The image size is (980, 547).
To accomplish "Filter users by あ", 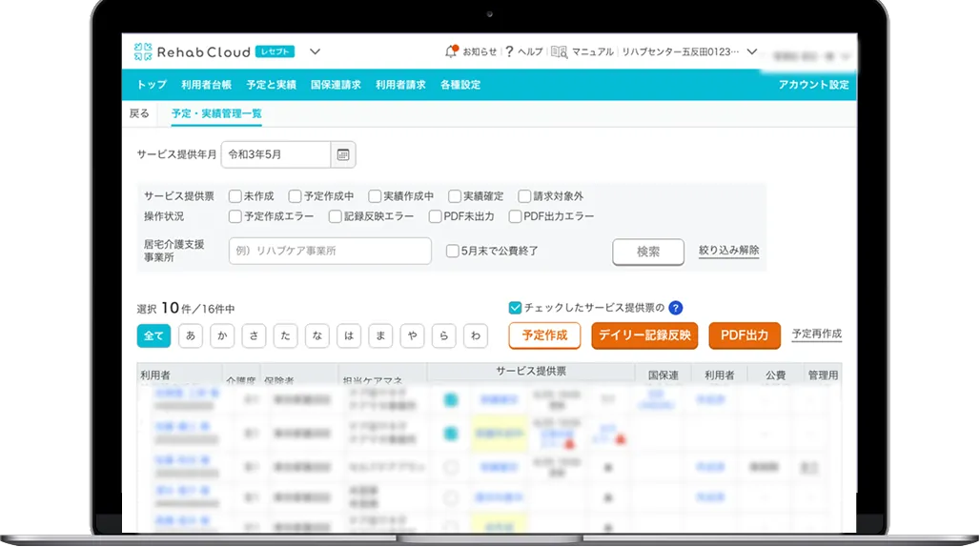I will point(191,336).
